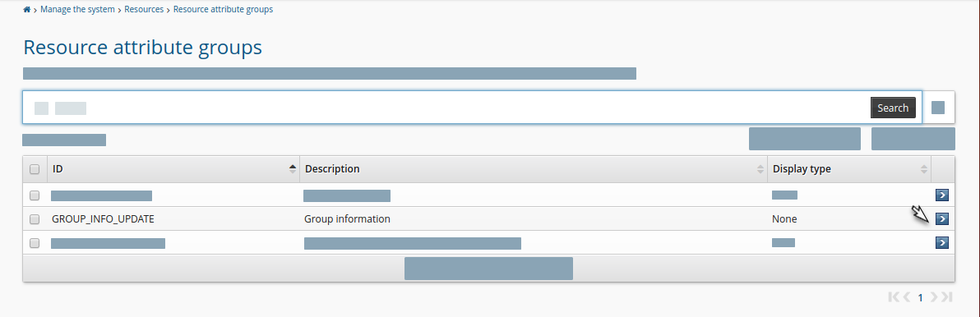Sort table by Description column
The width and height of the screenshot is (980, 317).
[x=534, y=169]
